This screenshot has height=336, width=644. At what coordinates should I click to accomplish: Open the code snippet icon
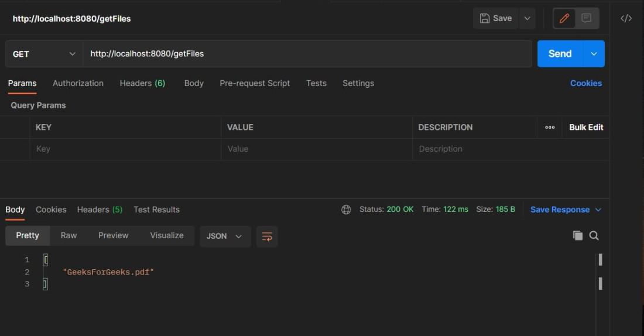tap(626, 19)
